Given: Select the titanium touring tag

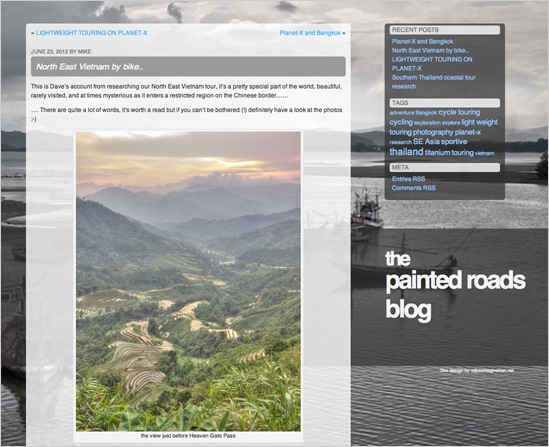Looking at the screenshot, I should (449, 153).
